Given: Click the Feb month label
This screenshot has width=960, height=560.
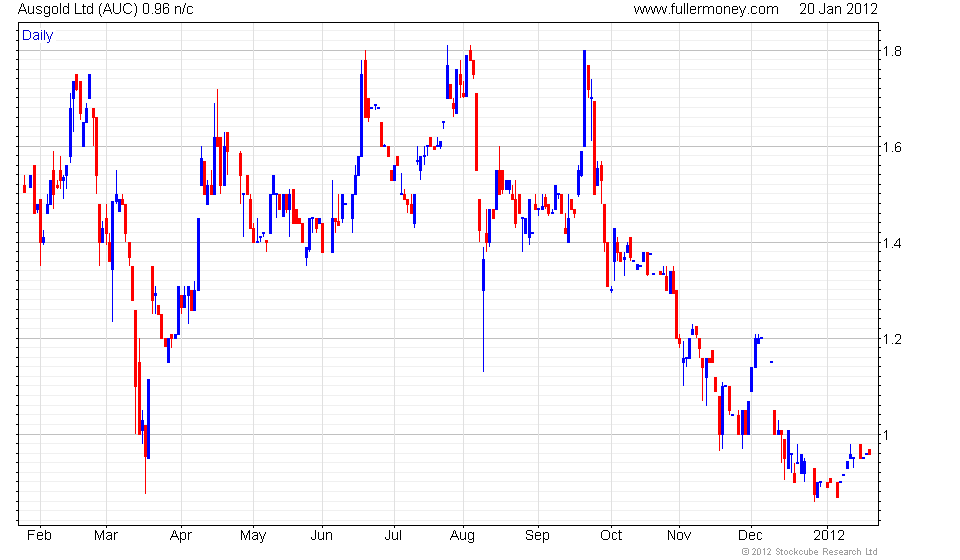Looking at the screenshot, I should [x=39, y=536].
